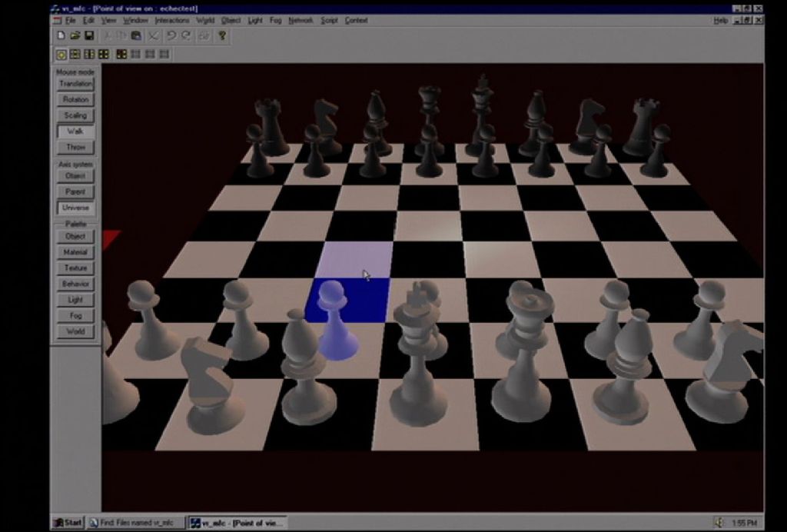Select the four-viewport layout icon
Viewport: 787px width, 532px height.
click(103, 54)
